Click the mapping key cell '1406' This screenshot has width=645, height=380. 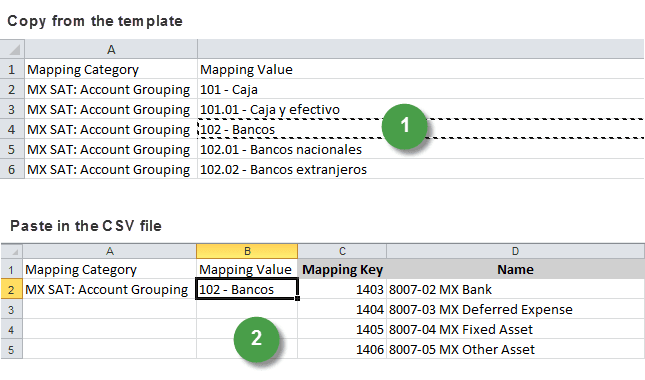pos(342,350)
